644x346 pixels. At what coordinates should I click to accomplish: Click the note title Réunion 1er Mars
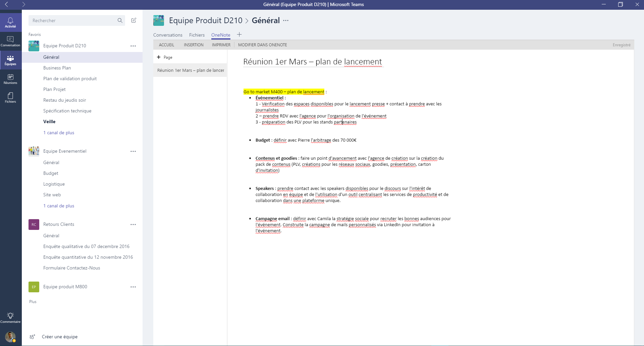[313, 62]
